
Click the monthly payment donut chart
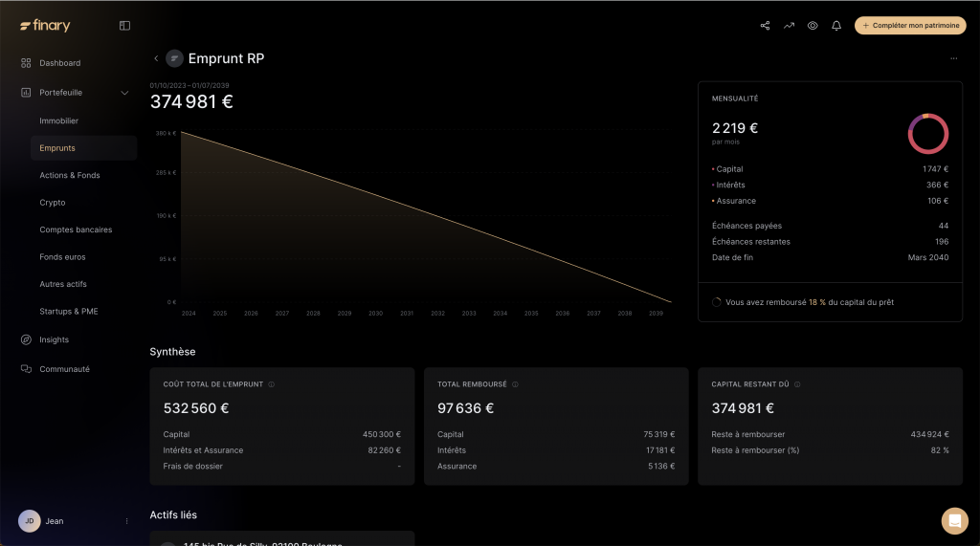tap(928, 134)
